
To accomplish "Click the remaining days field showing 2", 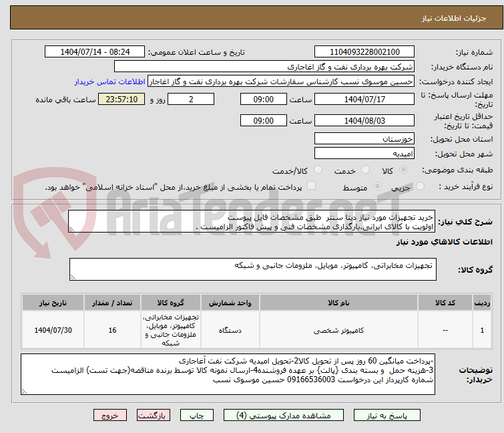I will click(191, 99).
